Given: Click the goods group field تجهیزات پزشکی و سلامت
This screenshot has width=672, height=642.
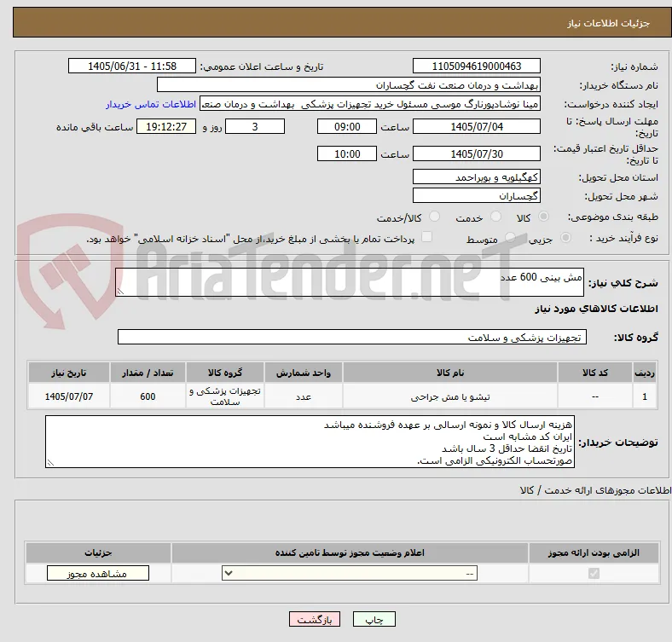Looking at the screenshot, I should [x=352, y=337].
